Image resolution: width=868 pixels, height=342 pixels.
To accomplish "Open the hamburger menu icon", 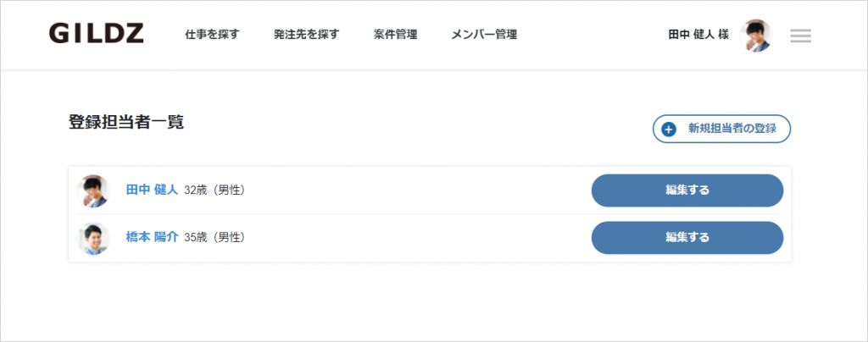I will [800, 36].
